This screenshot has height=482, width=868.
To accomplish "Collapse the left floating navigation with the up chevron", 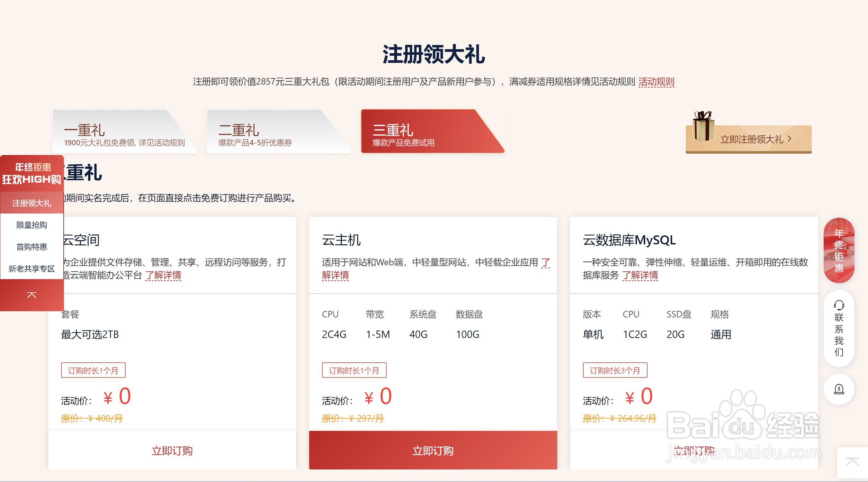I will (x=32, y=295).
